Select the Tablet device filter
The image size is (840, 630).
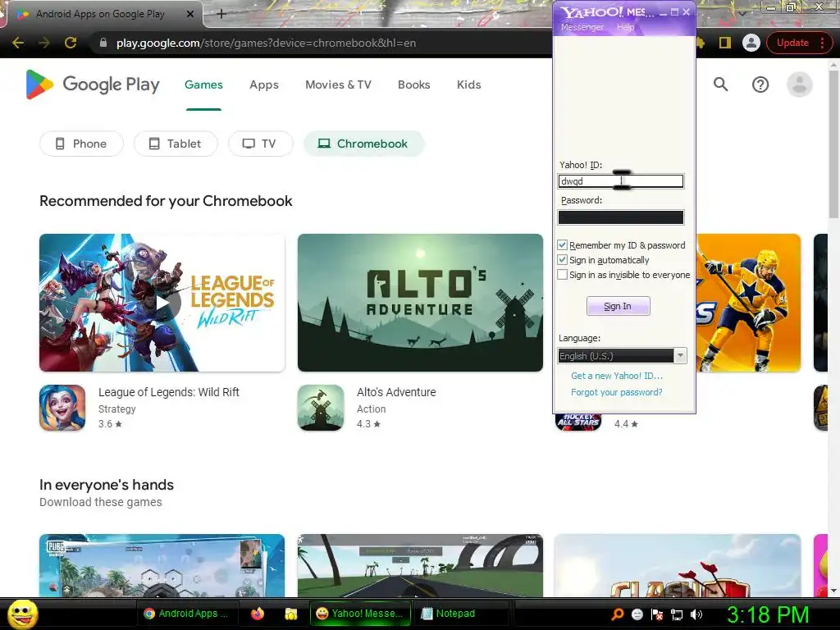[176, 144]
